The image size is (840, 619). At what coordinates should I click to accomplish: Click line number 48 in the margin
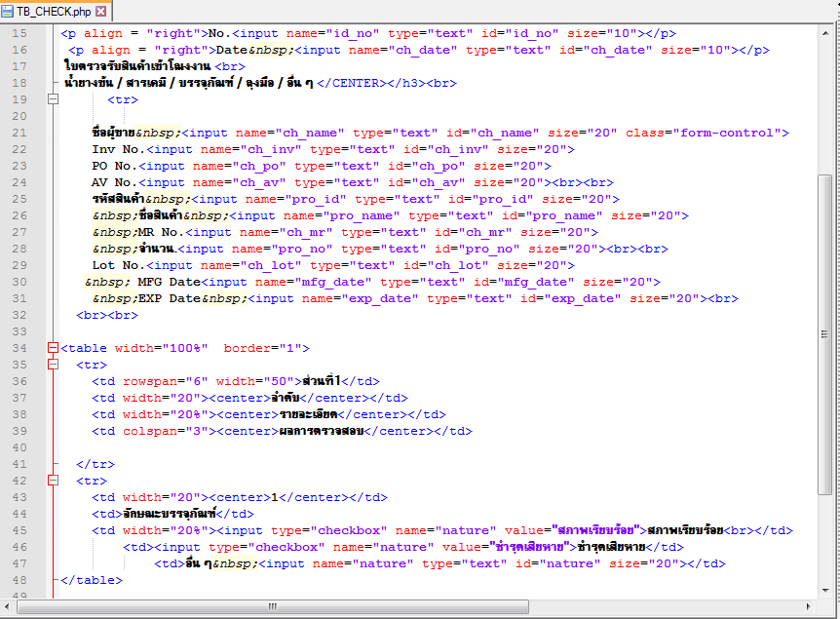coord(19,580)
